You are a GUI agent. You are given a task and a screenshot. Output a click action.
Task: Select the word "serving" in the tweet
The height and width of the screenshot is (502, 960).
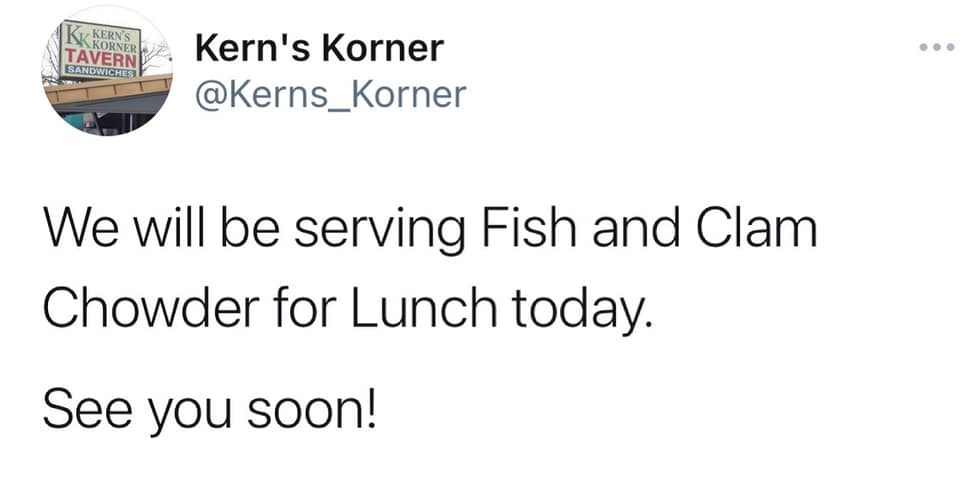(x=380, y=232)
